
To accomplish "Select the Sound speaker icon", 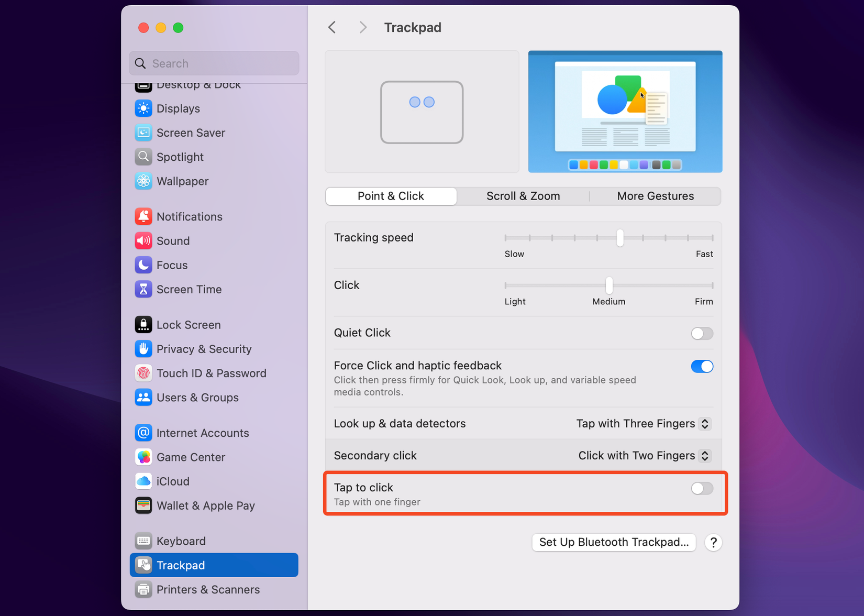I will coord(143,240).
